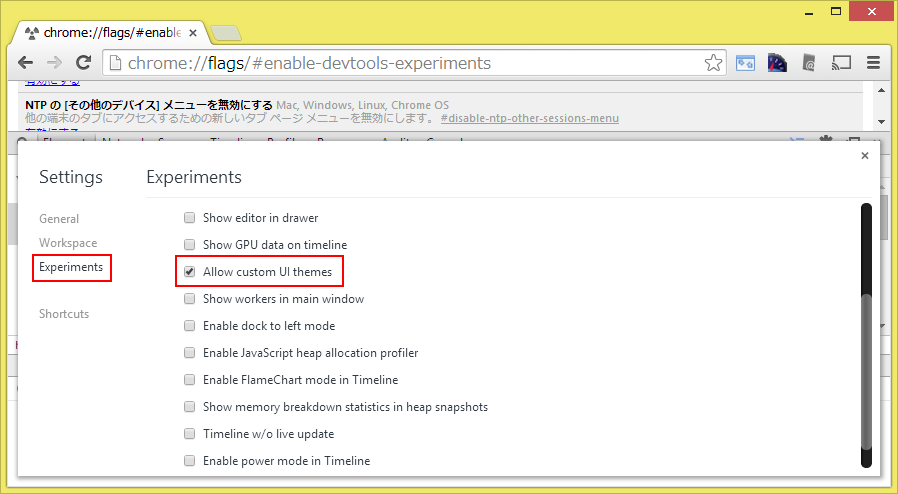Enable Timeline w/o live update
This screenshot has width=898, height=494.
click(x=190, y=433)
